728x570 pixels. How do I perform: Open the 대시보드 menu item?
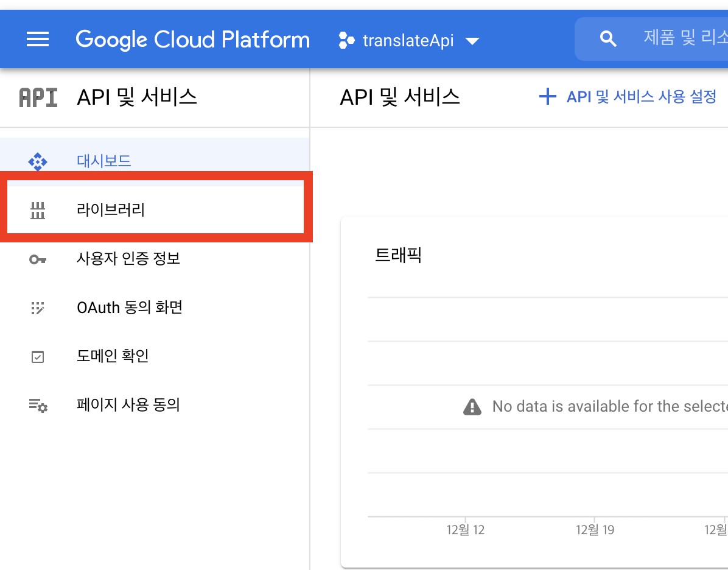click(x=155, y=161)
